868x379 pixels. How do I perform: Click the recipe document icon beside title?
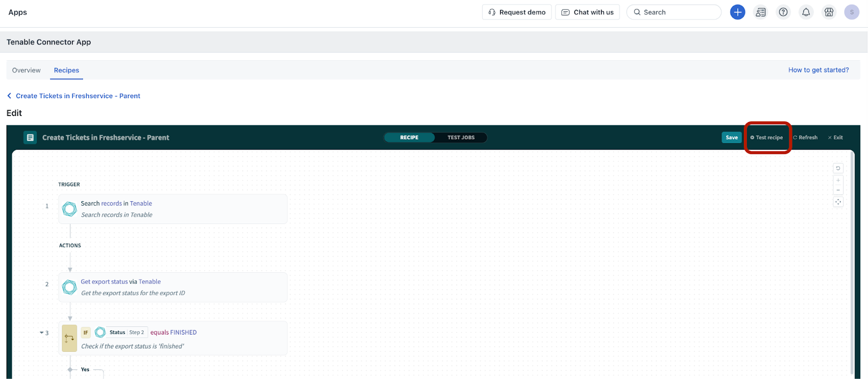pos(30,138)
